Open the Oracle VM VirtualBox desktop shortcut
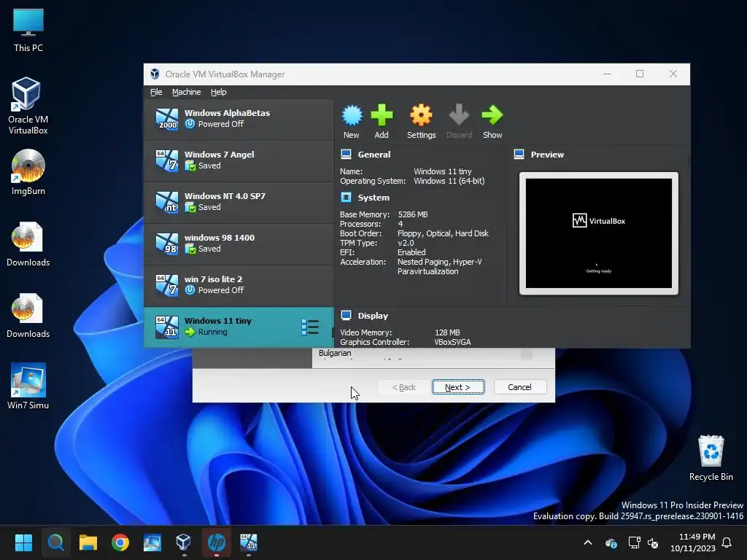Screen dimensions: 747x560 pyautogui.click(x=28, y=106)
